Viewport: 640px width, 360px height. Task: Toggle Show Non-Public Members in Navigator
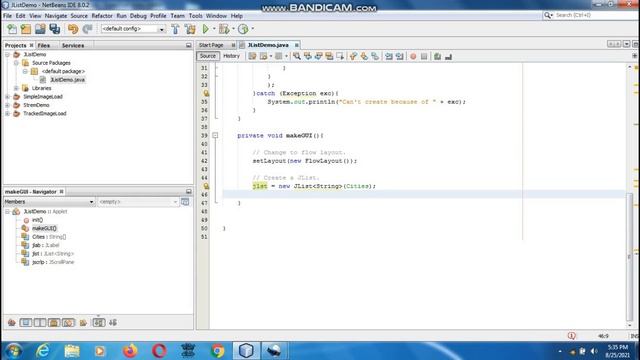point(54,322)
